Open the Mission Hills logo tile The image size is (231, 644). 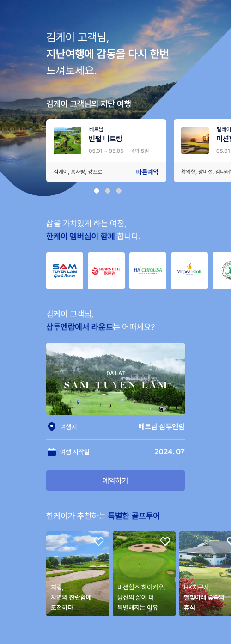(106, 271)
